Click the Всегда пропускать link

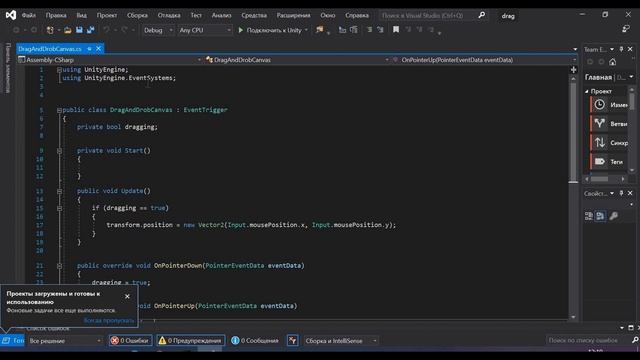tap(109, 320)
